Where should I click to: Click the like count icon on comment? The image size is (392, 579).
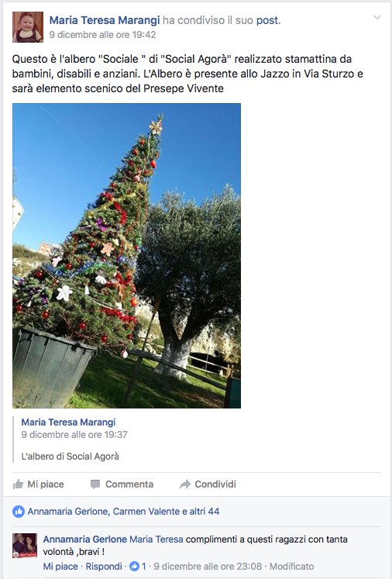(134, 566)
